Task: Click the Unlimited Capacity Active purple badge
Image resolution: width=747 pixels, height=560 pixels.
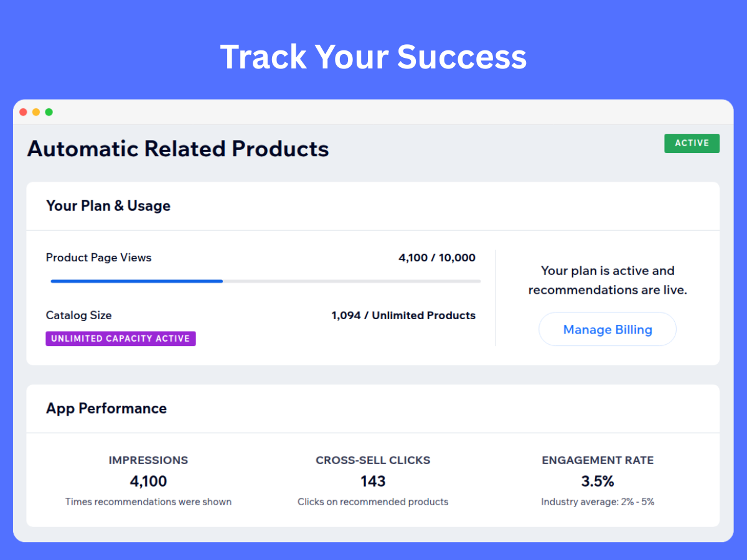Action: (x=121, y=338)
